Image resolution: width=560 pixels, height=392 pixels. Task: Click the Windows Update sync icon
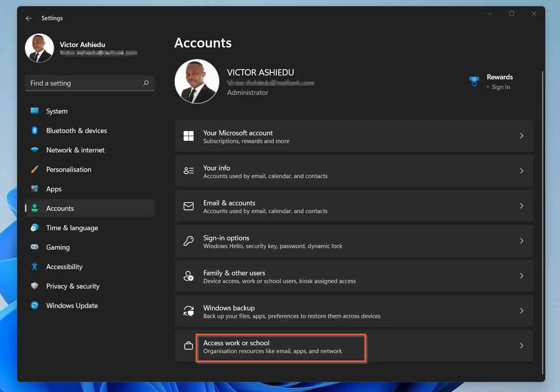[x=35, y=305]
